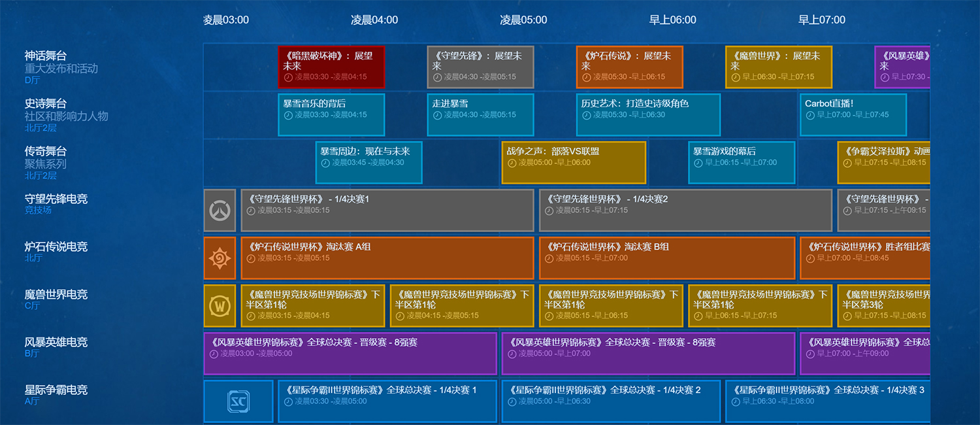Click the 守望先锋电竞 row label
Viewport: 980px width, 425px height.
pyautogui.click(x=56, y=199)
